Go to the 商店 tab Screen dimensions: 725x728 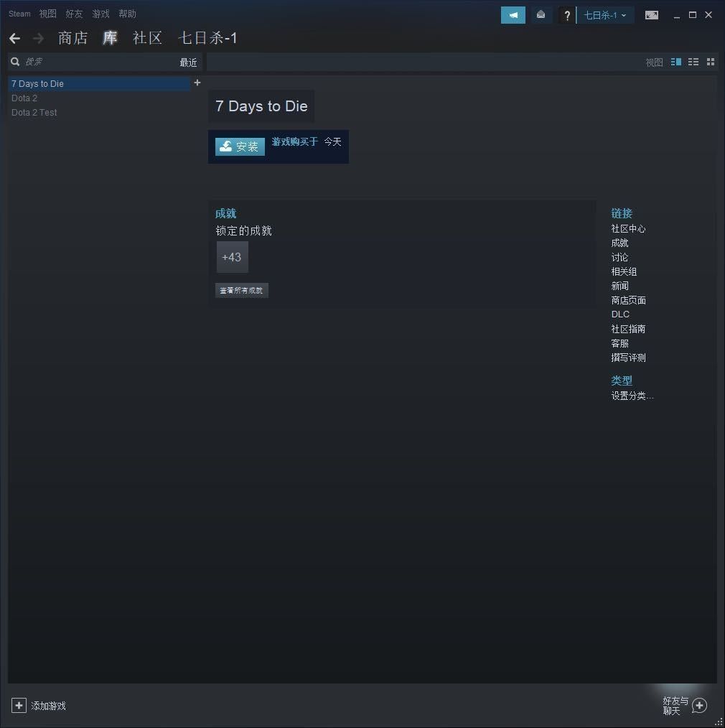[72, 38]
